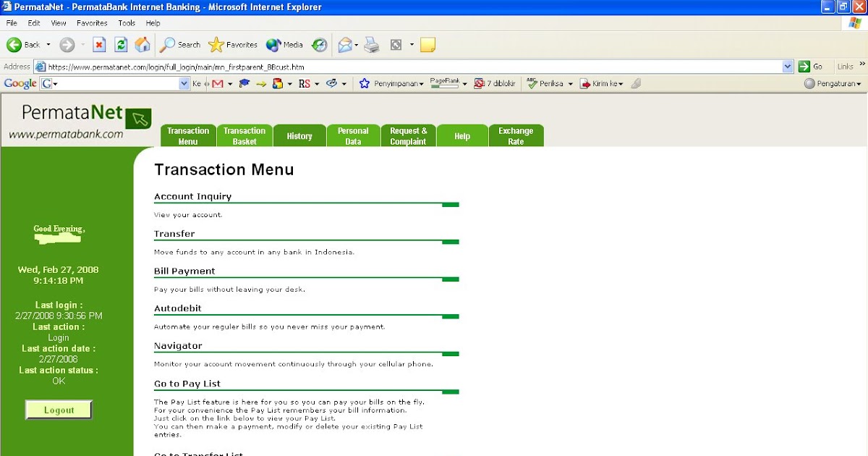The image size is (868, 456).
Task: Click the Forward navigation arrow icon
Action: [67, 45]
